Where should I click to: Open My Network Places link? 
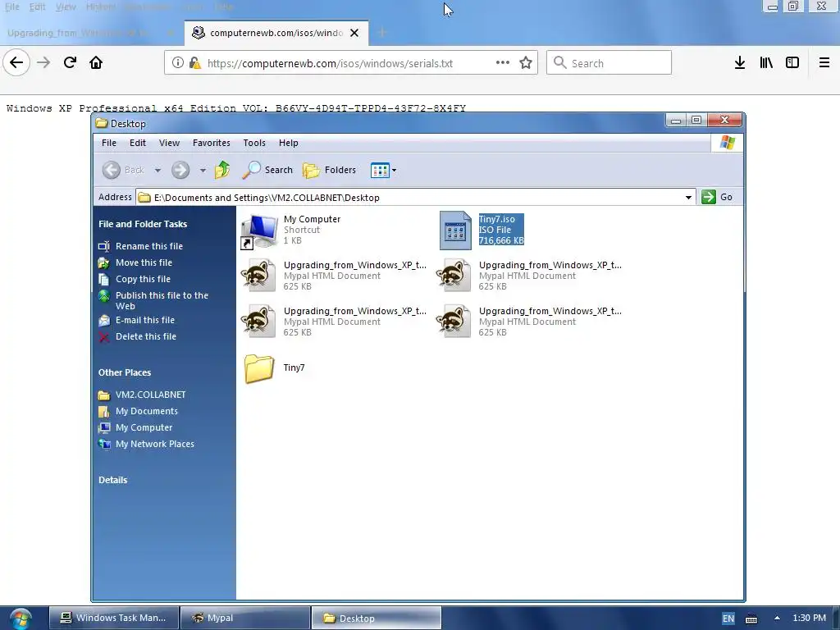146,444
